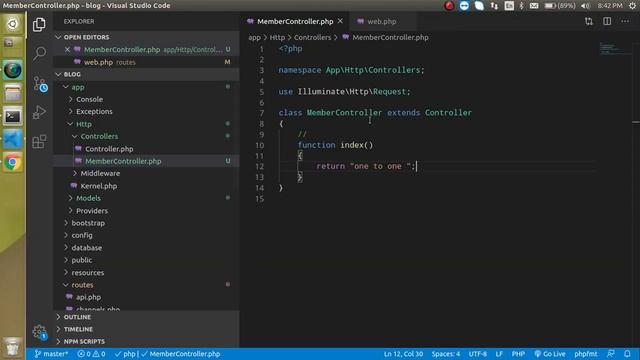Viewport: 640px width, 360px height.
Task: Click the feedback icon in the status bar
Action: tap(611, 354)
